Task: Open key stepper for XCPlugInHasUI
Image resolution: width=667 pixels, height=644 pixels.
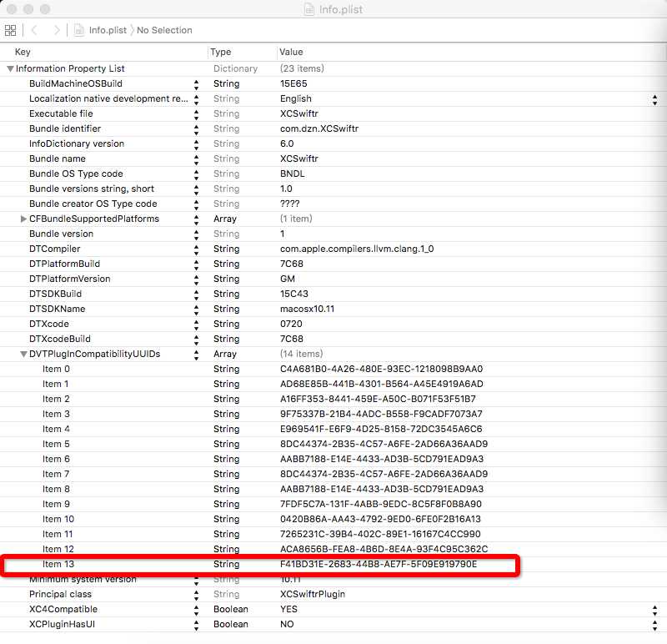Action: click(x=196, y=625)
